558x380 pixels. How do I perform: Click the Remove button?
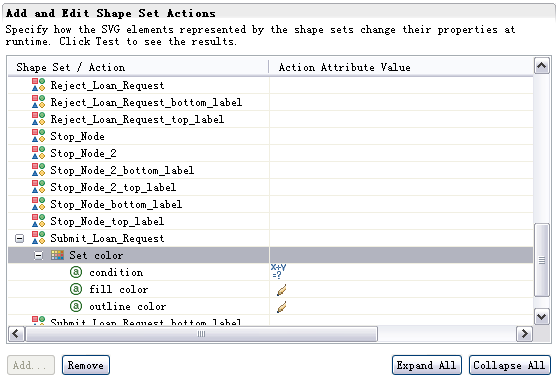point(86,365)
